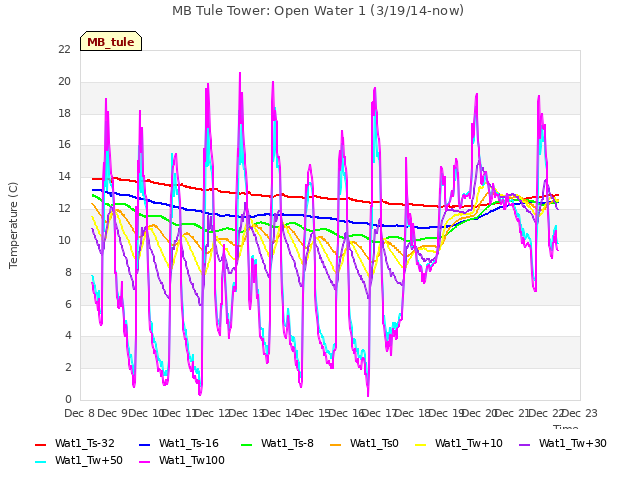Click the 22 y-axis tick label

(x=64, y=49)
